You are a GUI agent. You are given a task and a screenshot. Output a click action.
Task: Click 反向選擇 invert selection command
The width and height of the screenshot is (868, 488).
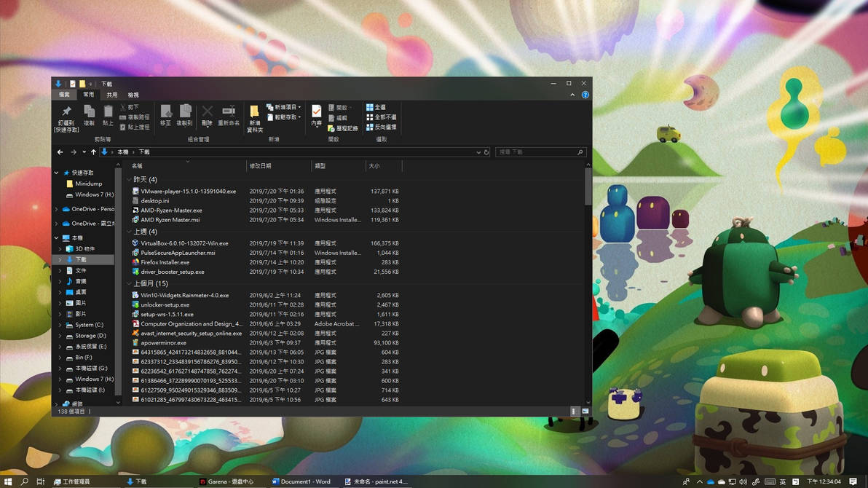tap(381, 127)
